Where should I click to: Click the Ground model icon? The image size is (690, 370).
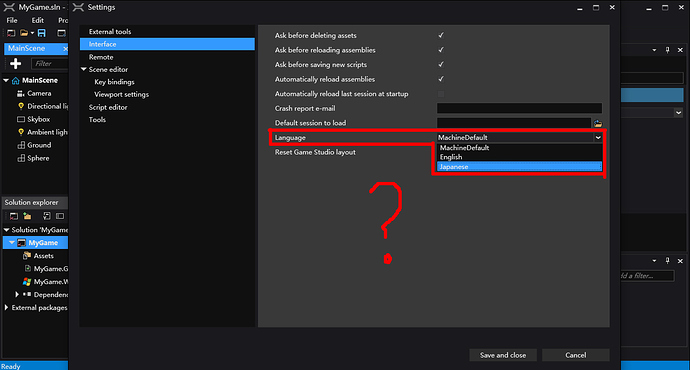[21, 145]
